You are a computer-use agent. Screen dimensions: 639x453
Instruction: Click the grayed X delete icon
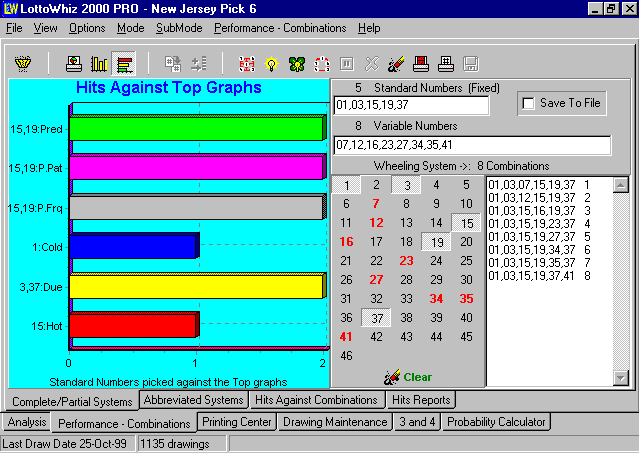click(372, 64)
